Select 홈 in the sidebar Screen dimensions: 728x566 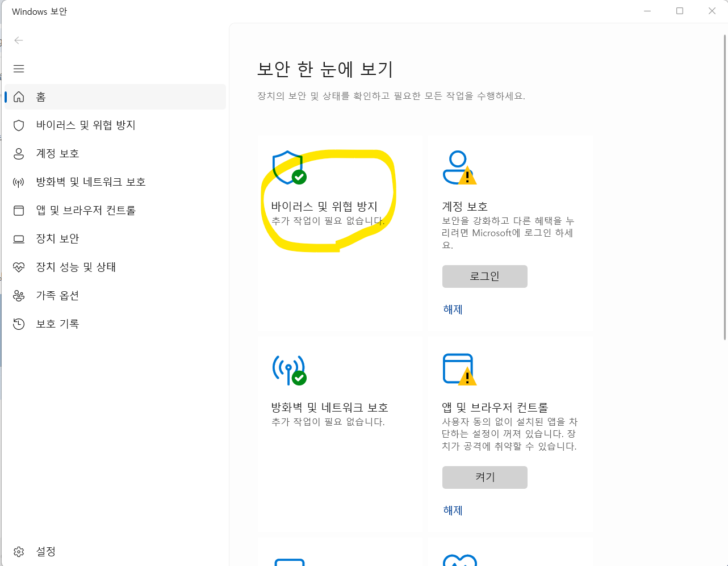click(115, 97)
